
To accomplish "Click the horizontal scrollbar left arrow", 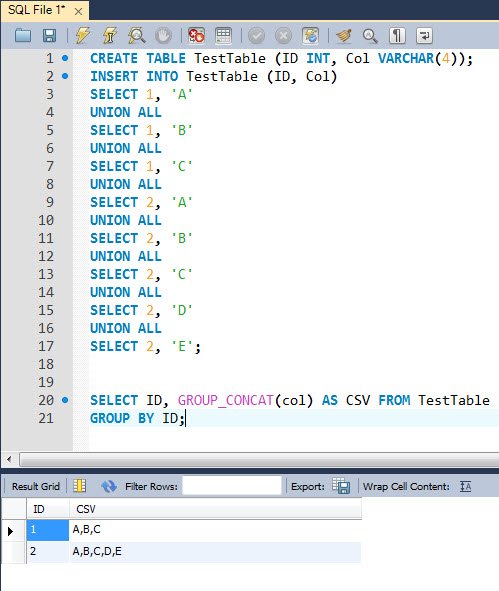I will coord(9,459).
